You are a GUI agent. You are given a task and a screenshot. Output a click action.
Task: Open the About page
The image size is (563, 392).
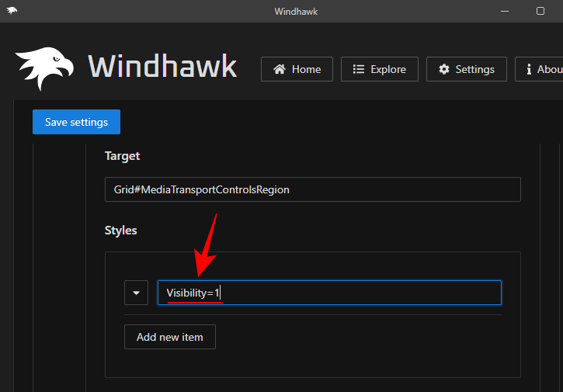pos(539,69)
